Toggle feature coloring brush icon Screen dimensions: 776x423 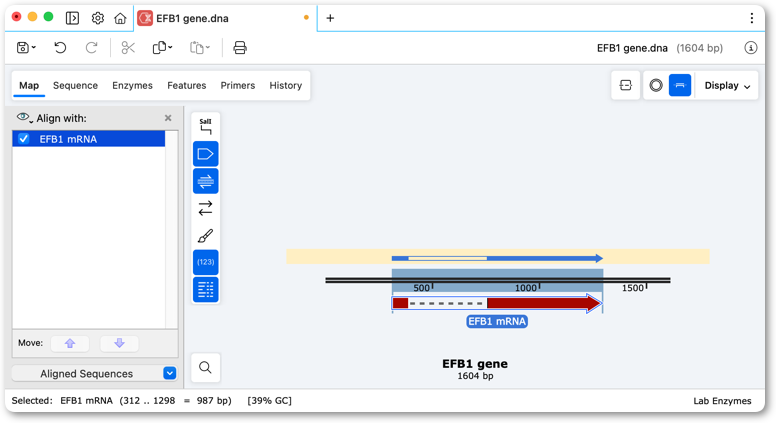click(205, 235)
